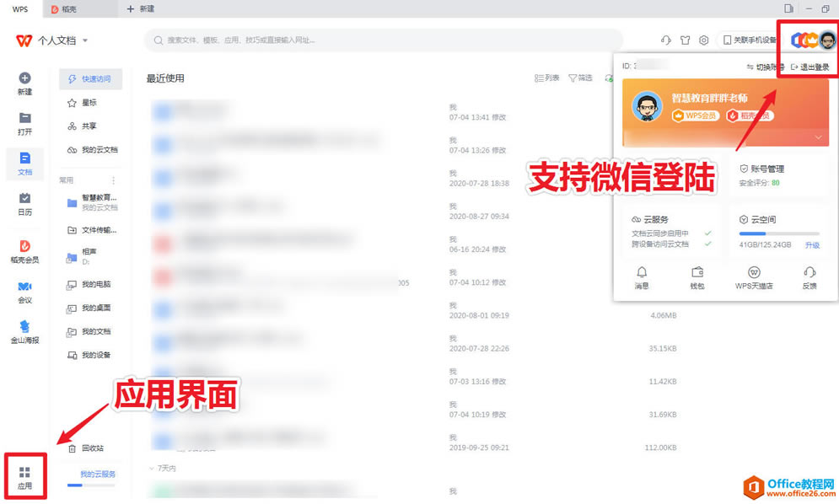Open the 金山海报 poster icon

pos(24,326)
